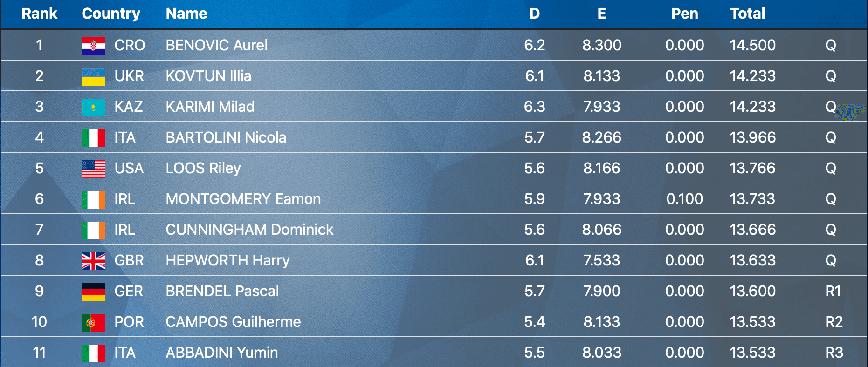Click the 0.100 penalty value for Montgomery
The height and width of the screenshot is (367, 868).
(684, 199)
